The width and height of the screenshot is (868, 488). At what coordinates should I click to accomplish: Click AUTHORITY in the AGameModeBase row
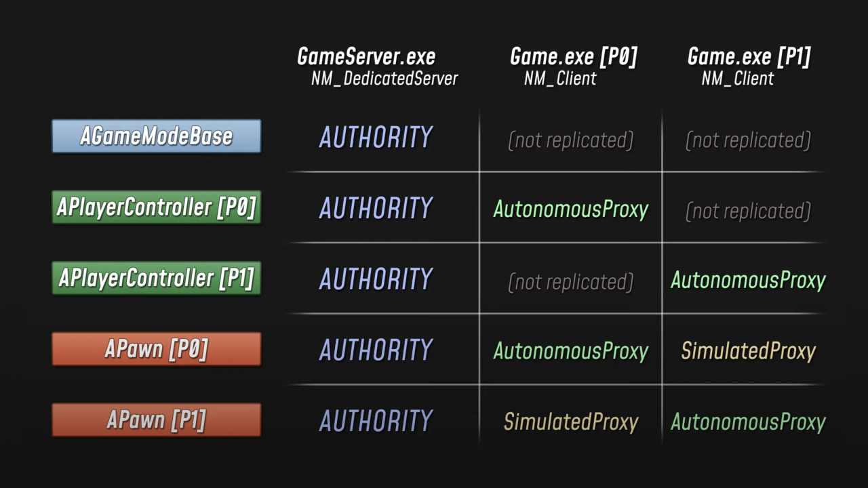(x=376, y=138)
